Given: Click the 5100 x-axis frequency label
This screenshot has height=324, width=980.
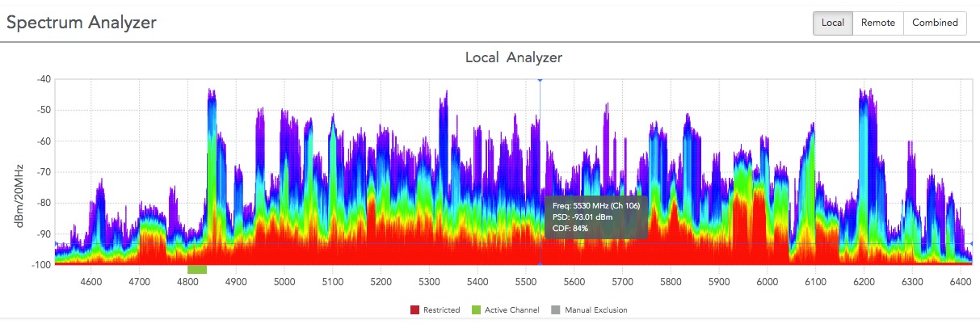Looking at the screenshot, I should [333, 281].
